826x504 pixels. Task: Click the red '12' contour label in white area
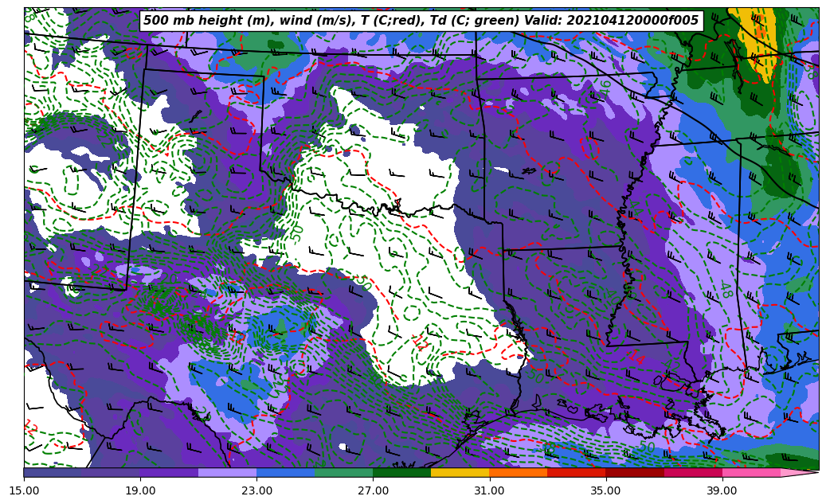pyautogui.click(x=420, y=342)
